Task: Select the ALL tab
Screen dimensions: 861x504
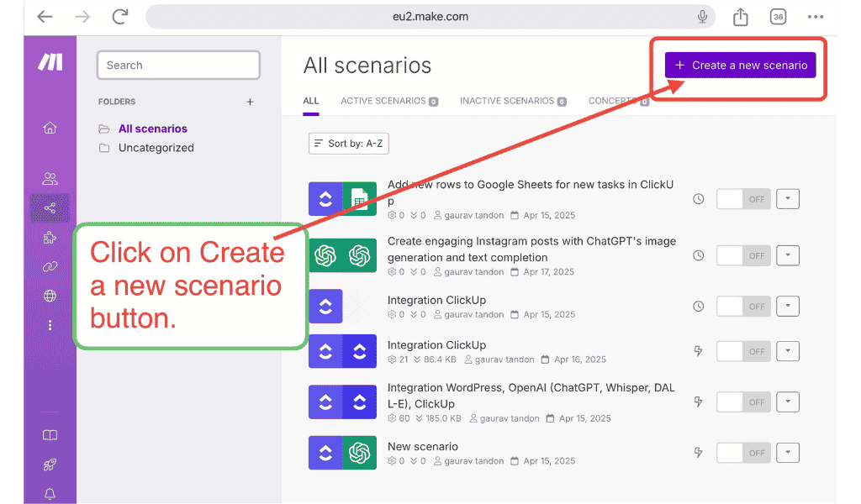Action: click(x=311, y=101)
